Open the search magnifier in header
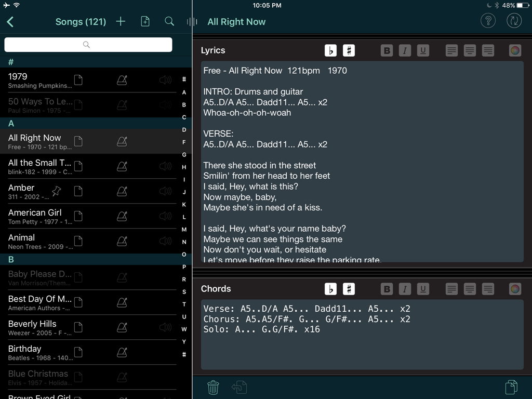Screen dimensions: 532x399 169,21
